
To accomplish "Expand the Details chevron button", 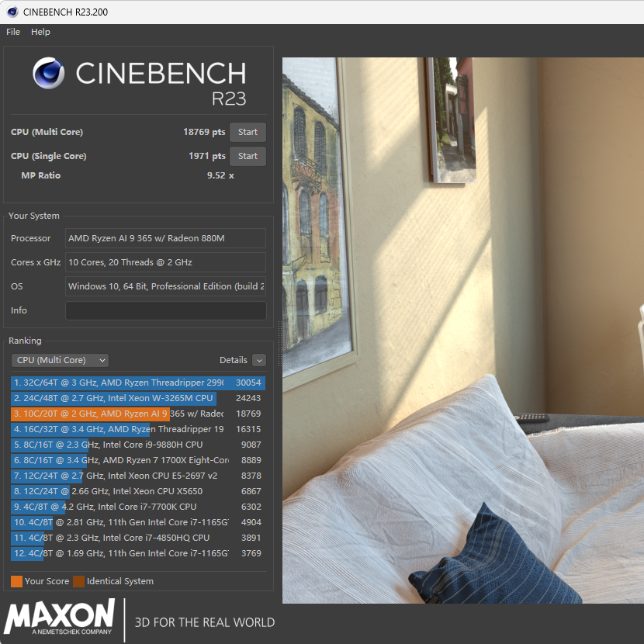I will pyautogui.click(x=259, y=360).
